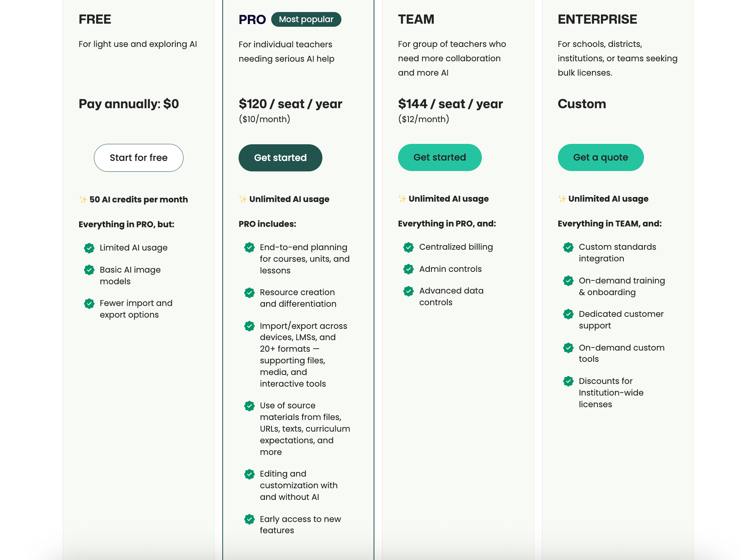
Task: Click Get a quote for ENTERPRISE
Action: (601, 157)
